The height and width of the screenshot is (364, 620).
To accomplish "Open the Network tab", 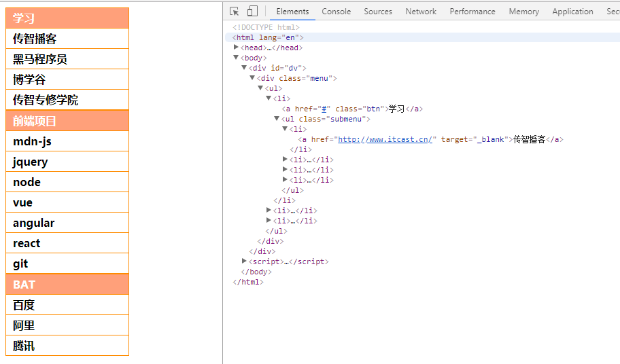I will [x=421, y=12].
